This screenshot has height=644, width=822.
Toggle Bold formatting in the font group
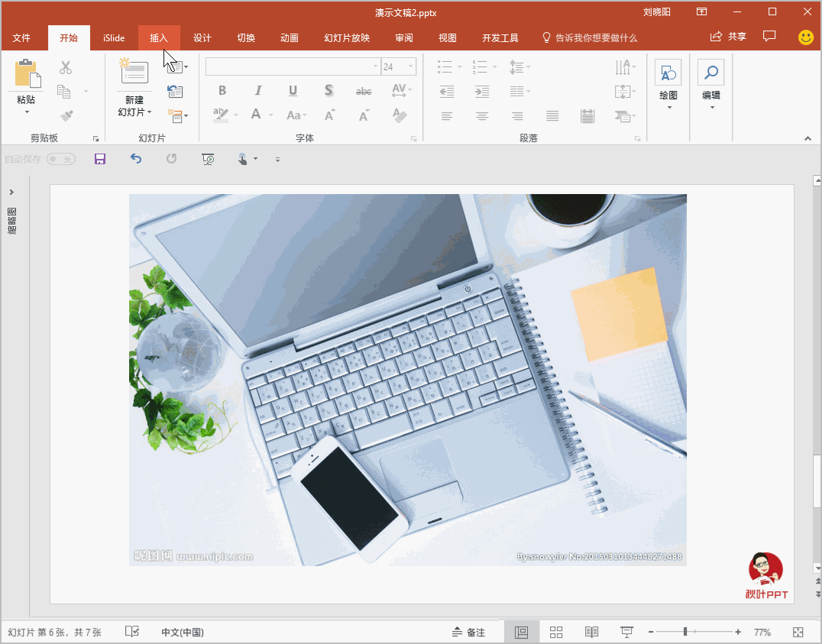222,91
